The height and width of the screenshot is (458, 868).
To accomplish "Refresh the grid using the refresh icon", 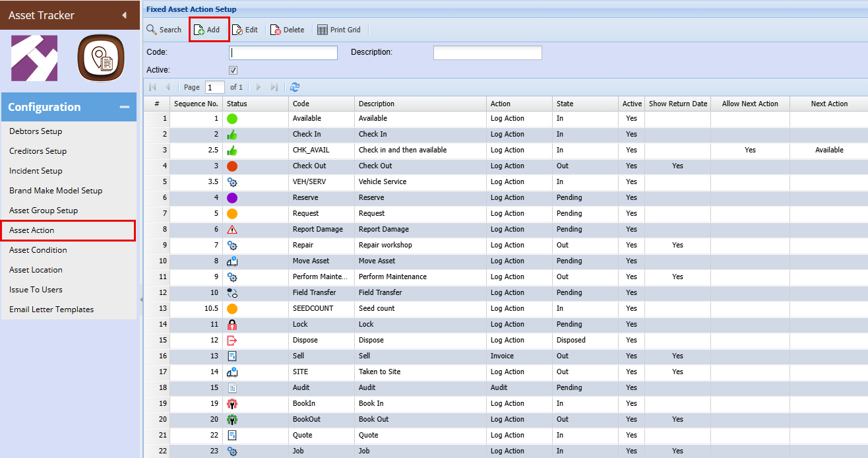I will (x=295, y=87).
